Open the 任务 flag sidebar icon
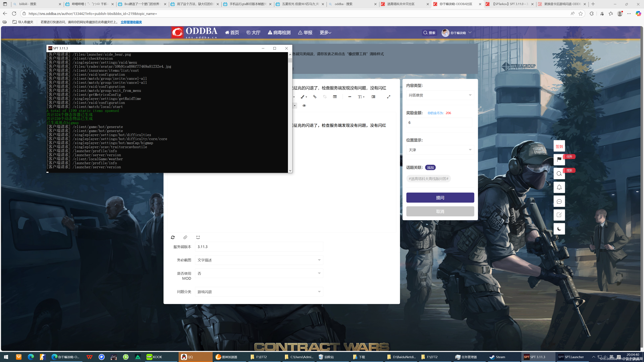This screenshot has height=362, width=644. coord(559,159)
